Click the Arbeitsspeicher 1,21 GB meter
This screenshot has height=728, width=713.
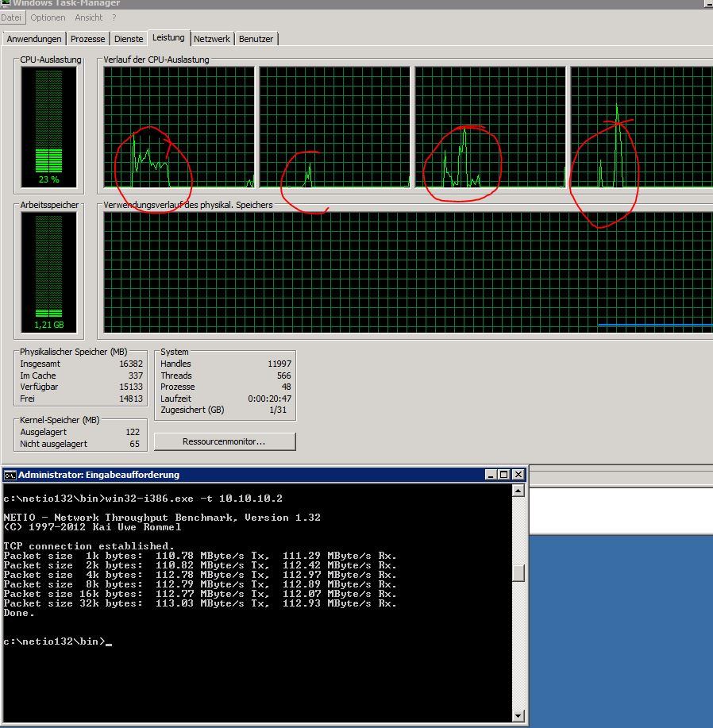click(x=48, y=272)
